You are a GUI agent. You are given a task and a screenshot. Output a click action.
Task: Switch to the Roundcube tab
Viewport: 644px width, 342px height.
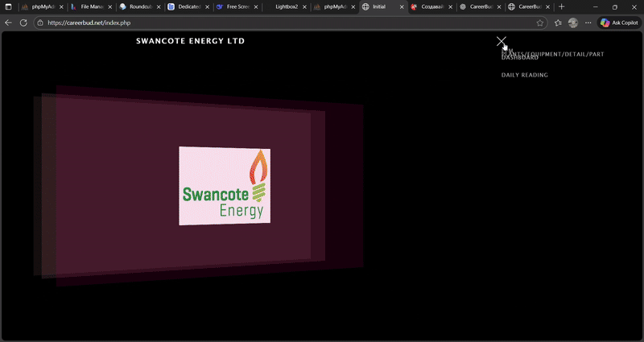136,6
